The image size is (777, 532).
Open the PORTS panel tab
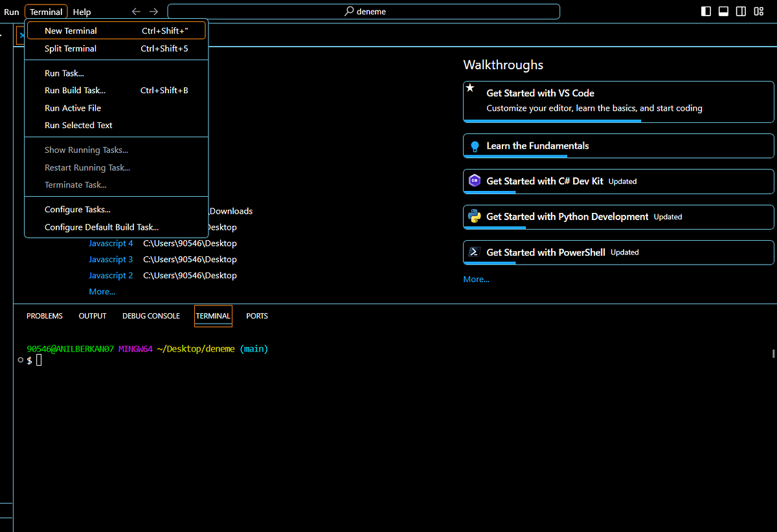point(257,316)
